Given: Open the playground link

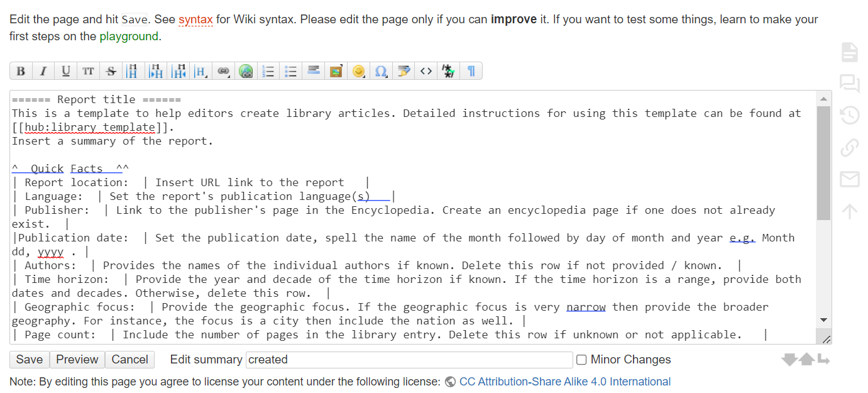Looking at the screenshot, I should coord(129,36).
